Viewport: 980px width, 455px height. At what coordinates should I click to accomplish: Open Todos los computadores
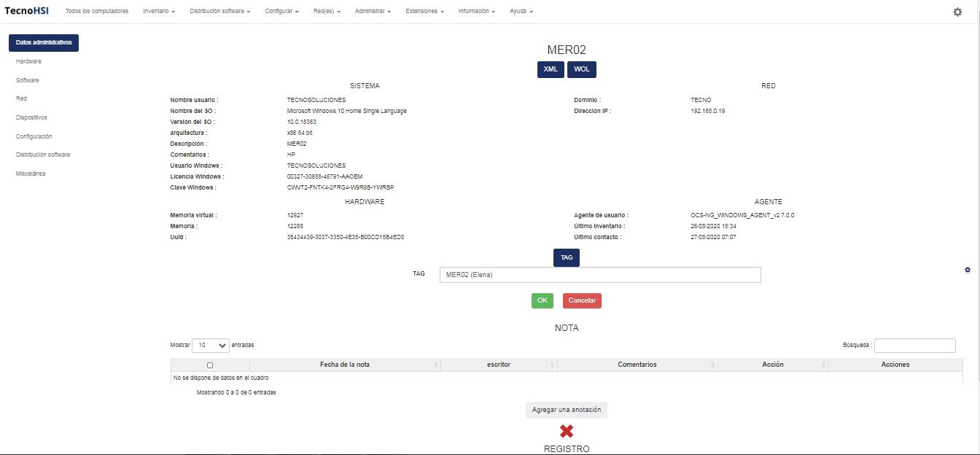[97, 12]
